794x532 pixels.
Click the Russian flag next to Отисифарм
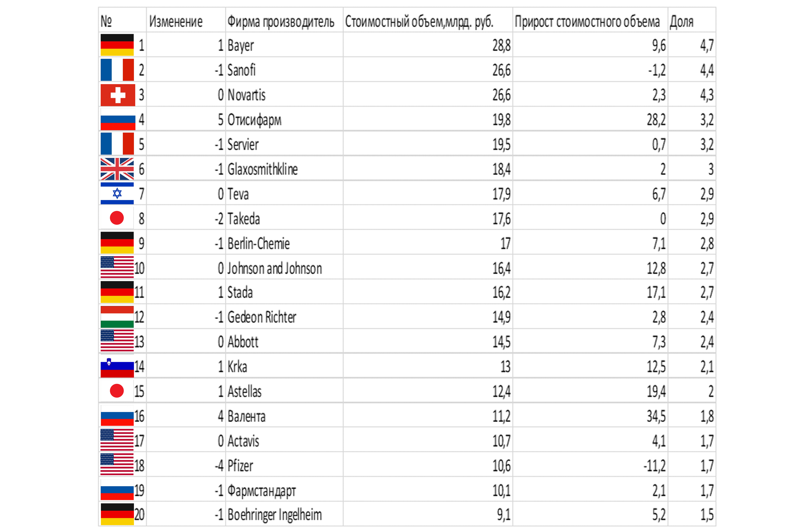click(x=118, y=119)
